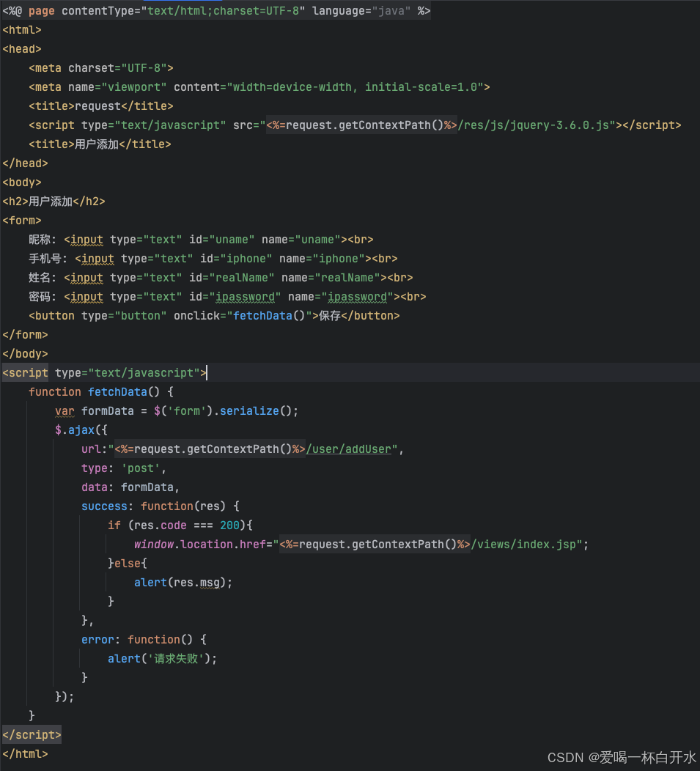The image size is (700, 771).
Task: Click the success: function(res) line
Action: pos(161,506)
